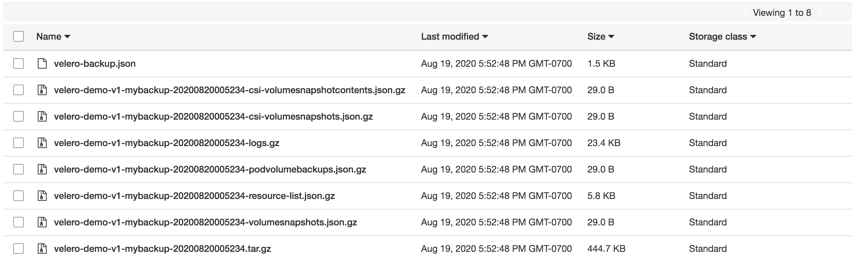Viewport: 868px width, 273px height.
Task: Click the archive icon for csi-volumesnapshotcontents.json.gz
Action: (x=42, y=90)
